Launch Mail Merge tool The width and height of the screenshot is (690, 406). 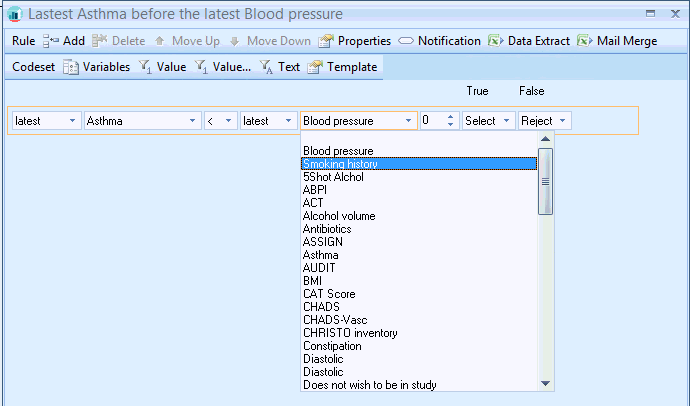point(585,41)
